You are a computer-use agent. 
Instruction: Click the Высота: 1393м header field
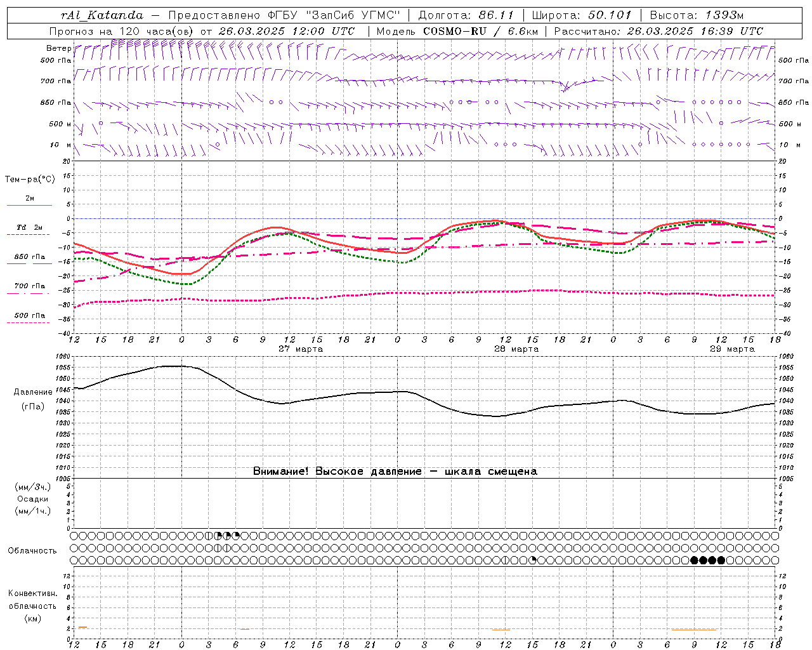(x=697, y=15)
